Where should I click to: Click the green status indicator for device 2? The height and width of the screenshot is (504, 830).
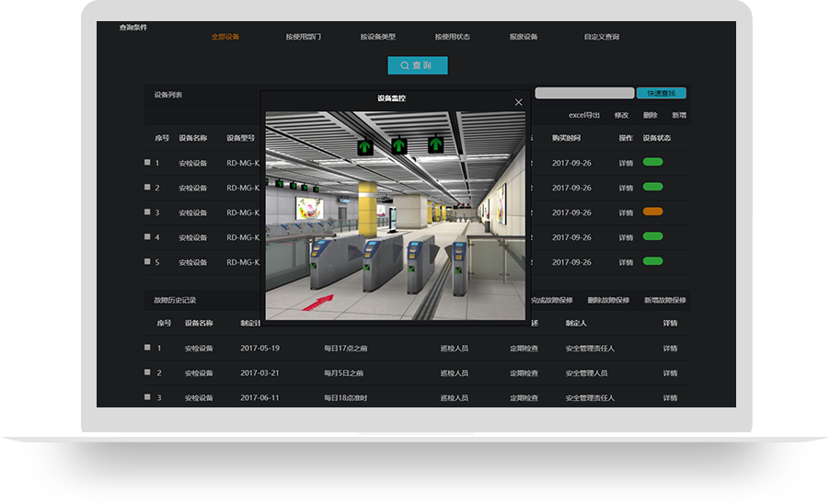pos(652,188)
